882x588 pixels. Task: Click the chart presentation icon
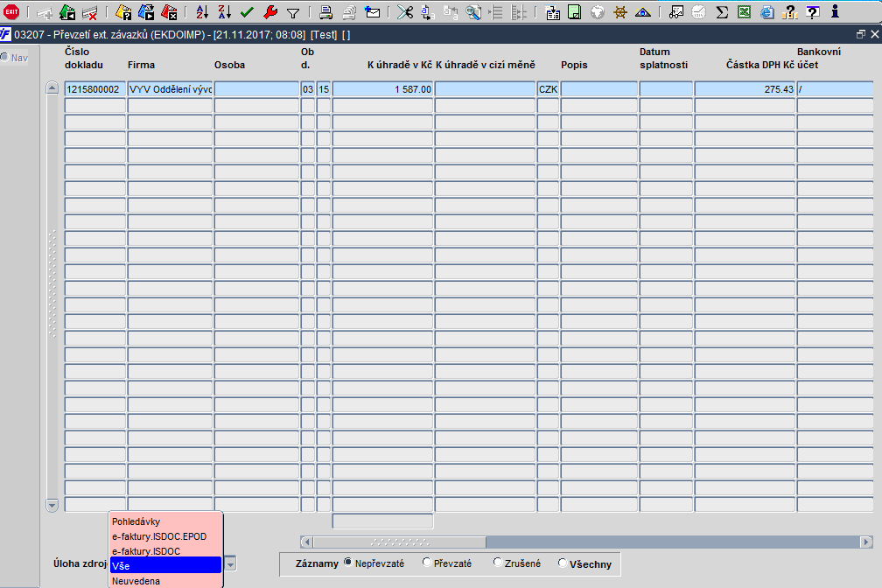pyautogui.click(x=676, y=12)
